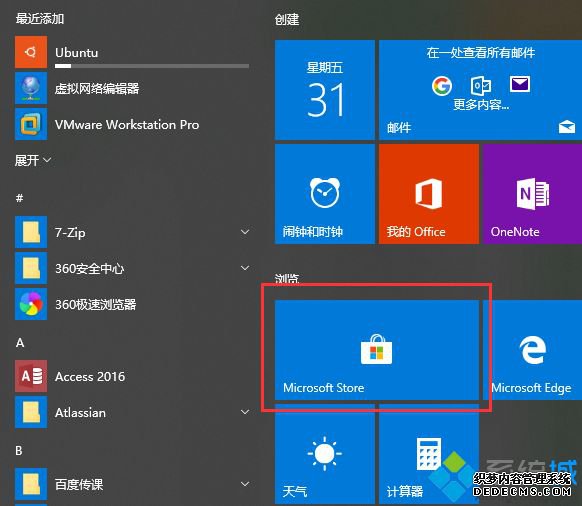Click the purple envelope icon in mail tile
Screen dimensions: 582x506
click(x=520, y=84)
